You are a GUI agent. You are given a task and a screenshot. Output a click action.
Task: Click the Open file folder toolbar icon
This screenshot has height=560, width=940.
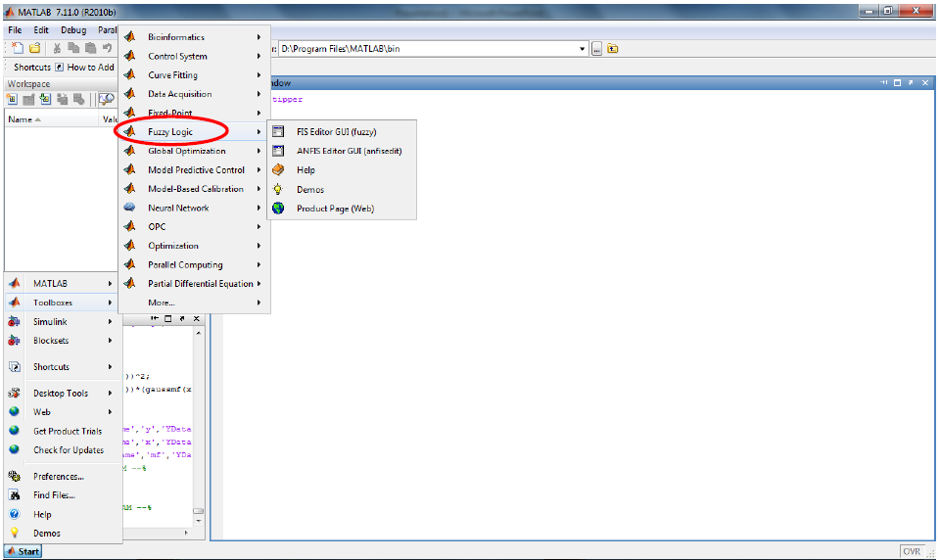click(35, 48)
